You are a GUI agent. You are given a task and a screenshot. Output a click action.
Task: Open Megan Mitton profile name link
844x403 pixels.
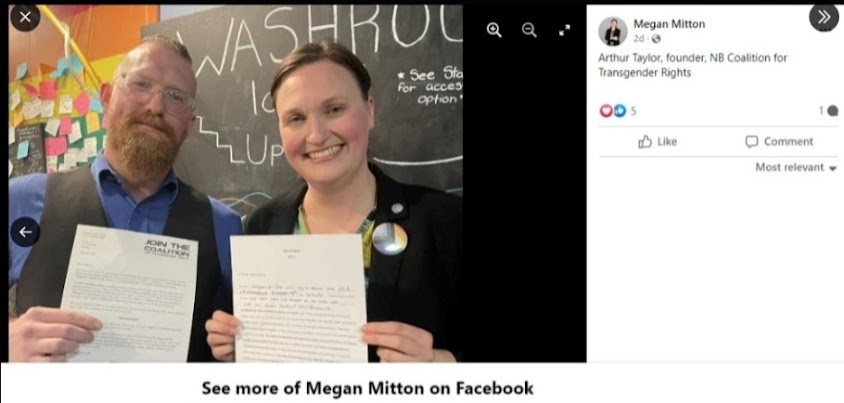(x=669, y=24)
